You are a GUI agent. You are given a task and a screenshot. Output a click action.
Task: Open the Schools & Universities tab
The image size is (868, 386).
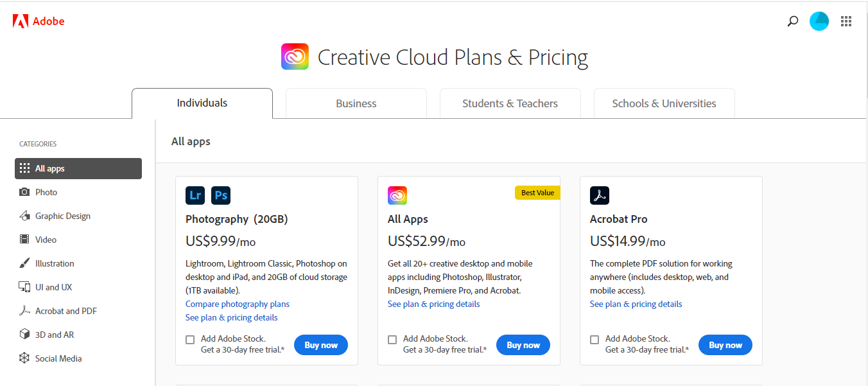tap(664, 103)
